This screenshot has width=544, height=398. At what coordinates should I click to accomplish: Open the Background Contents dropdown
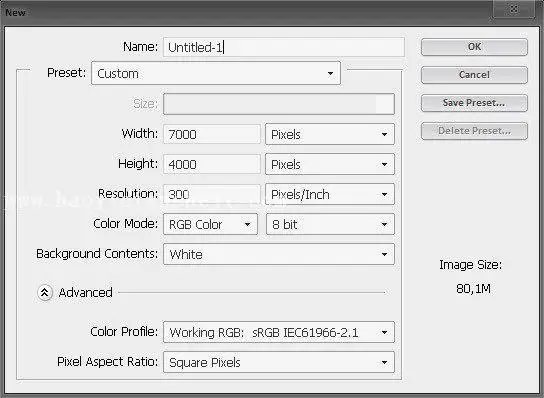[279, 254]
